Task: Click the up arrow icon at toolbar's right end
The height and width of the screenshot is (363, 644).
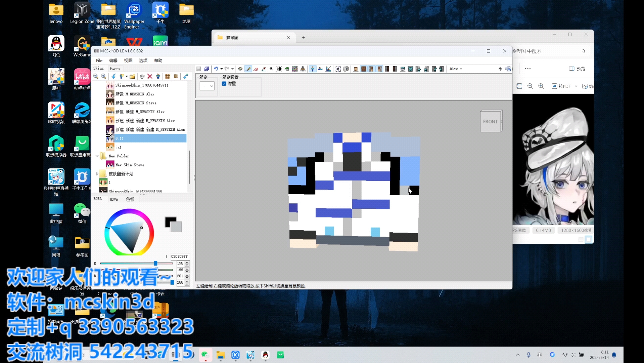Action: point(500,69)
